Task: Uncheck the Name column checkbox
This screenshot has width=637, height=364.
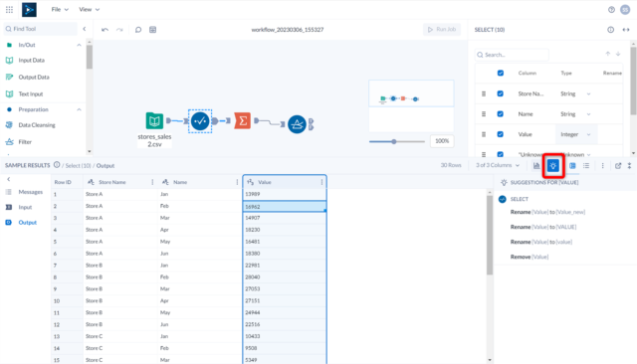Action: pos(501,114)
